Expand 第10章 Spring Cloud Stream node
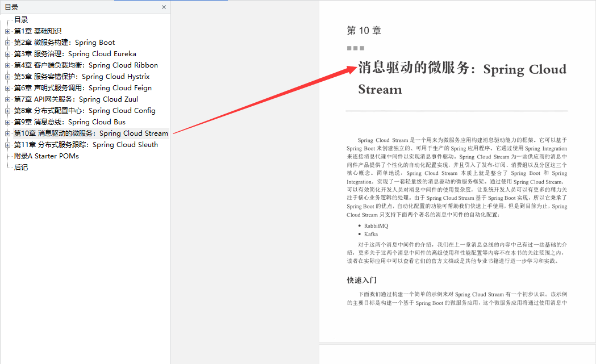The width and height of the screenshot is (596, 364). pos(7,134)
